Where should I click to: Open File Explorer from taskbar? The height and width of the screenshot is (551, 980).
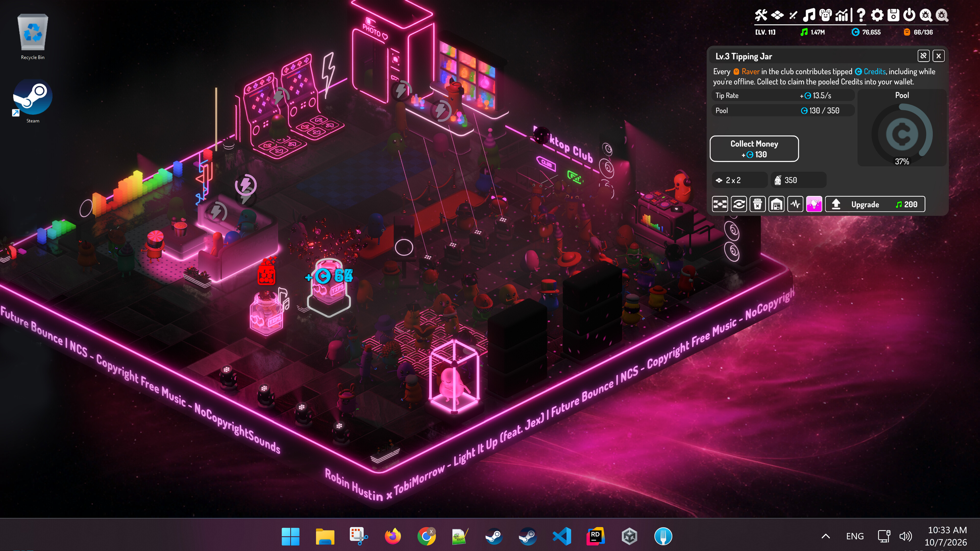coord(325,536)
